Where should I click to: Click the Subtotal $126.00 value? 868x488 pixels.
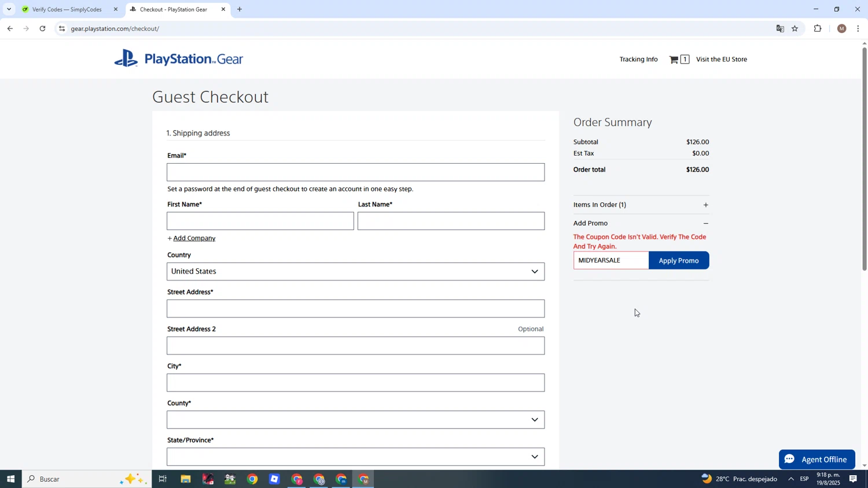(697, 142)
